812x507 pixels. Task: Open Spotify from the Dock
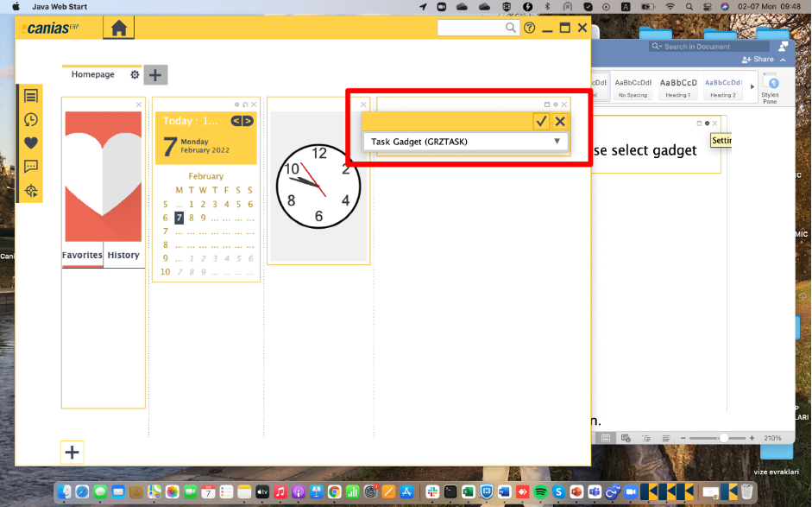[x=541, y=491]
